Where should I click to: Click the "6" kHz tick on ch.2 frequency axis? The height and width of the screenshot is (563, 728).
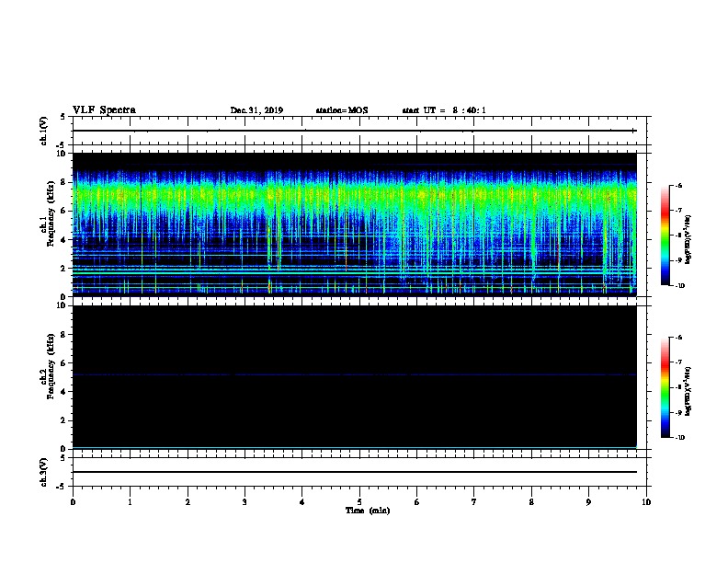click(63, 362)
